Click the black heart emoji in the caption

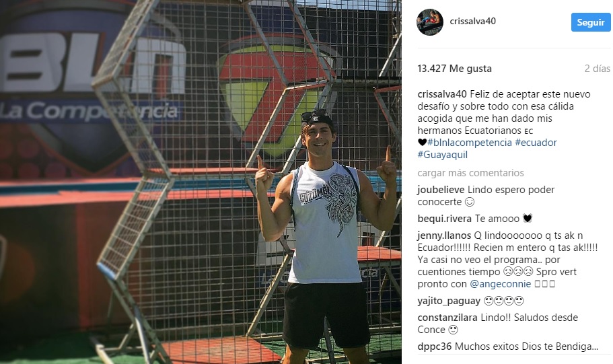(422, 143)
